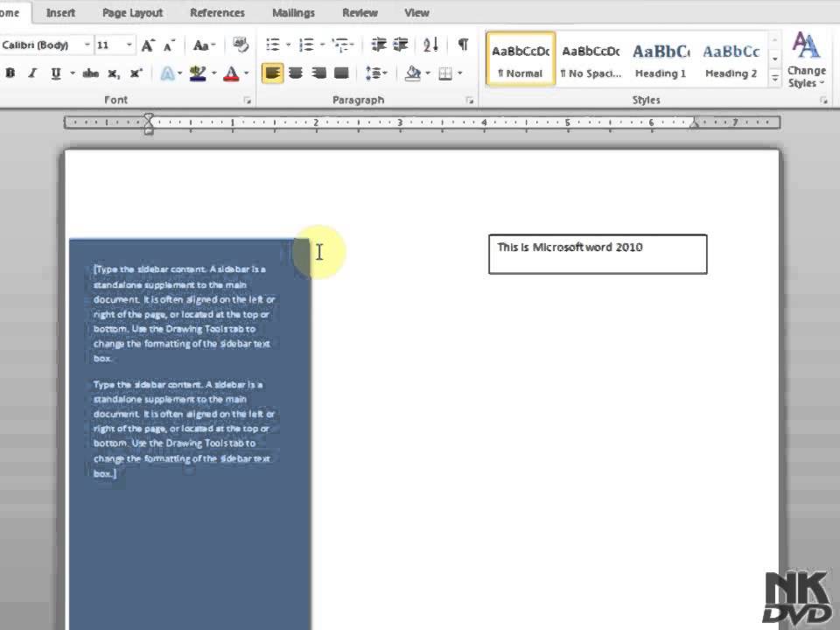Screen dimensions: 840x630
Task: Click the Text Effects icon
Action: [x=168, y=73]
